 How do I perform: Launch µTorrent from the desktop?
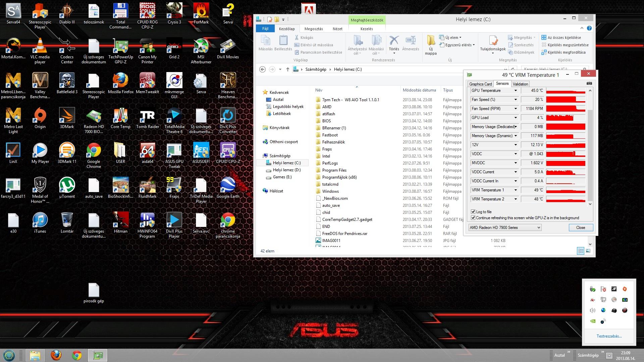(67, 188)
